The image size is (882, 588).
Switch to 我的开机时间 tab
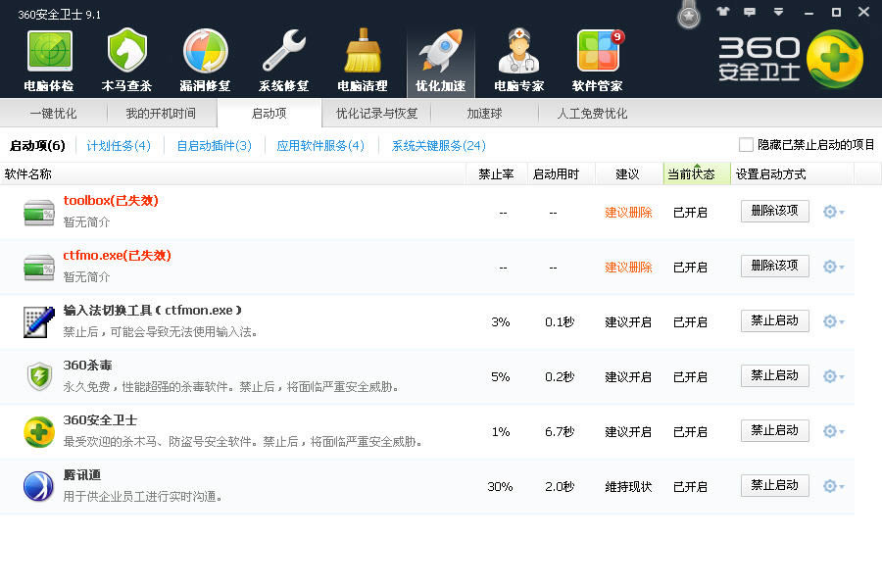161,114
